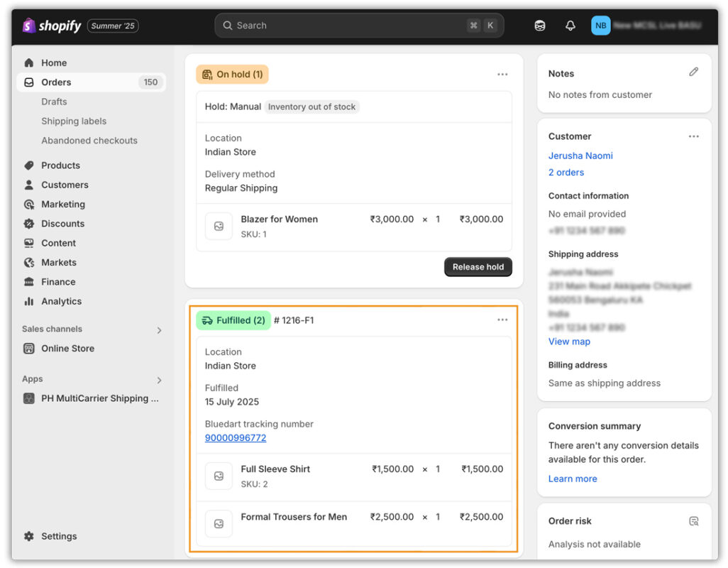Click the fulfillment number # 1216-F1
The image size is (728, 568).
pos(294,320)
